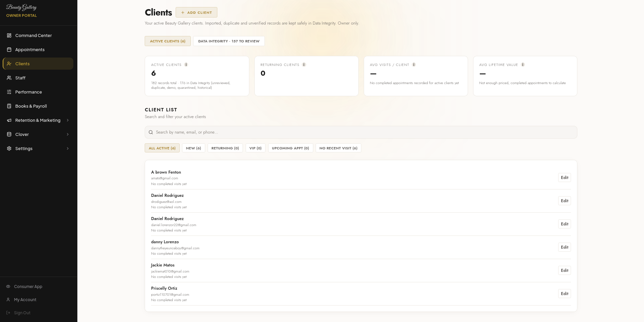Click the Sign Out arrow icon
The height and width of the screenshot is (322, 644).
[x=8, y=313]
